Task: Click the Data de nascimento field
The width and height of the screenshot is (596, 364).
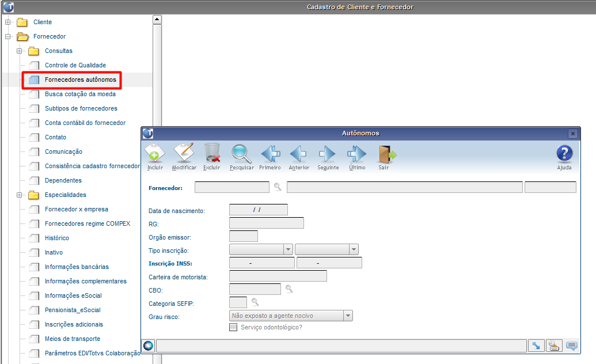Action: pyautogui.click(x=259, y=210)
